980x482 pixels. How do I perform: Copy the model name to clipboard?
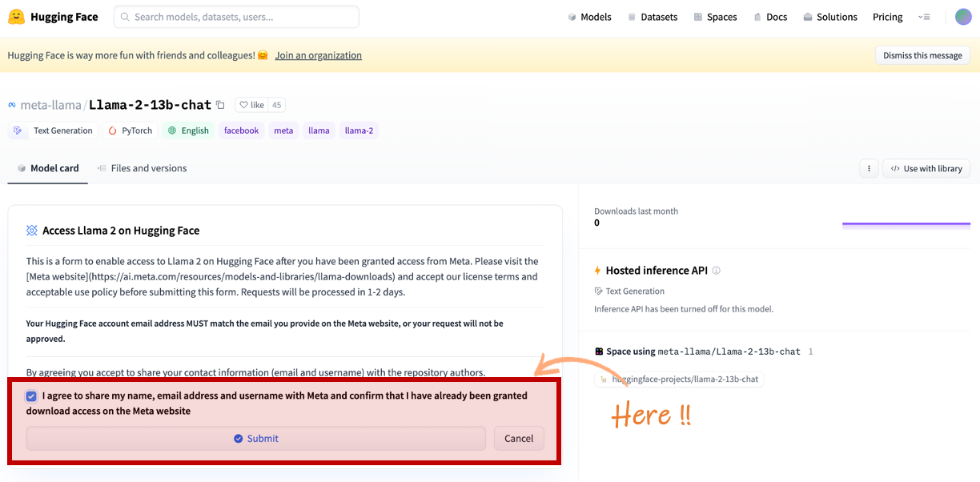tap(220, 105)
